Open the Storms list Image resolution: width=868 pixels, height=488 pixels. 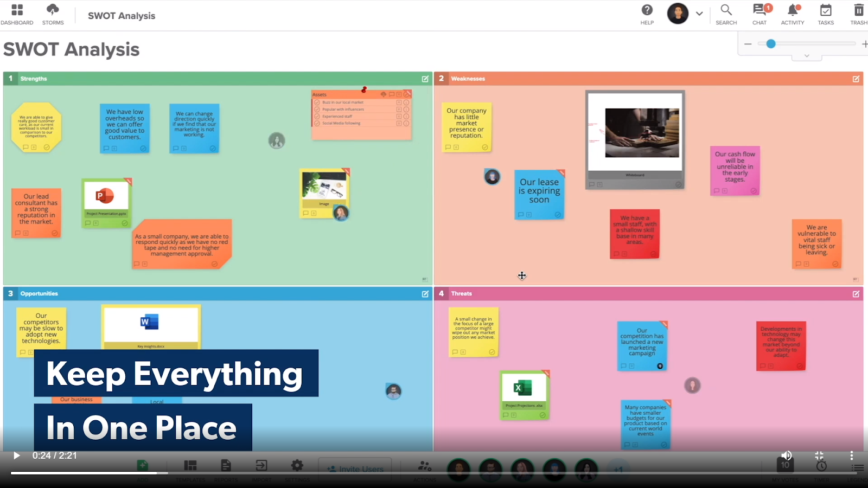click(53, 15)
